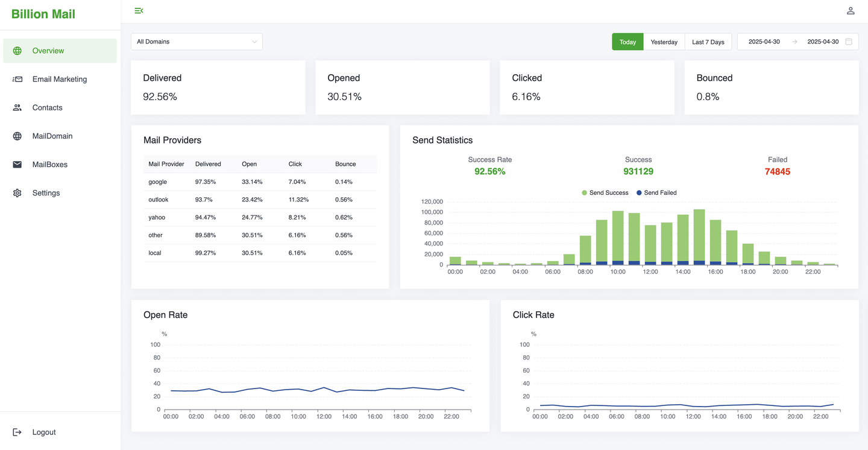This screenshot has height=450, width=868.
Task: Collapse the sidebar using the menu fold icon
Action: click(x=139, y=11)
